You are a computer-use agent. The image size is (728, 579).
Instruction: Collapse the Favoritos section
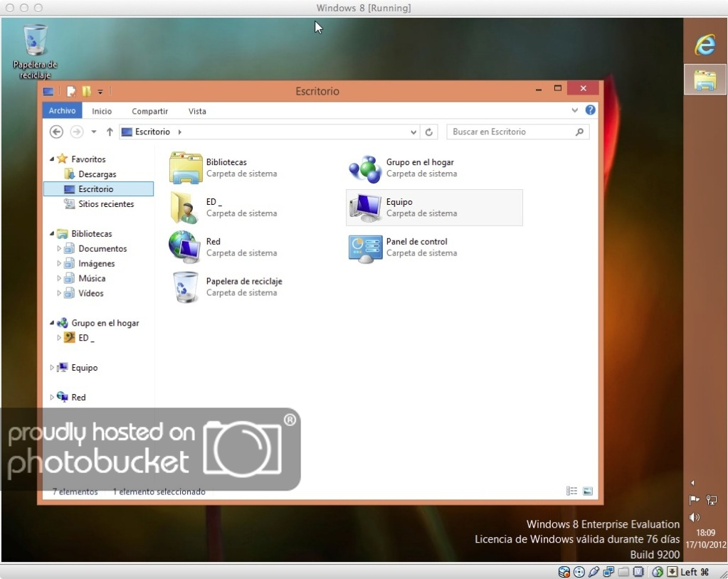[x=52, y=159]
